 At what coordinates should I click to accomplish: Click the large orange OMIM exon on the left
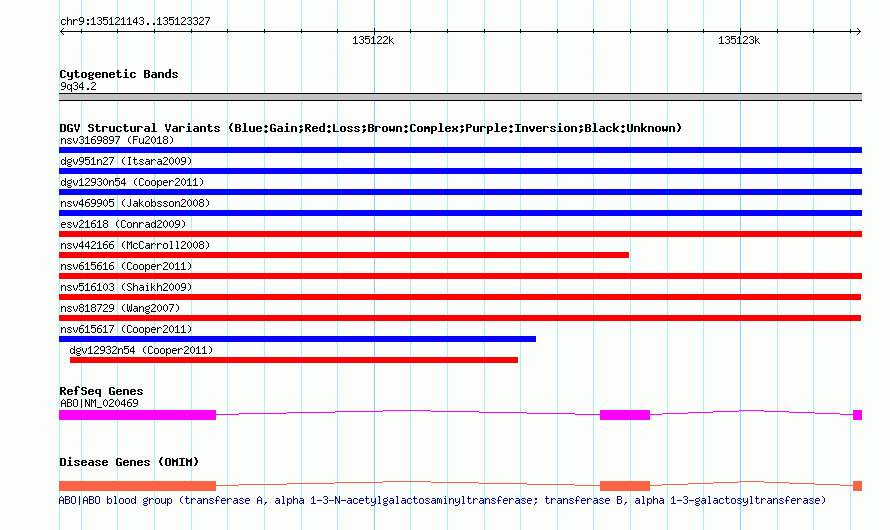coord(137,486)
